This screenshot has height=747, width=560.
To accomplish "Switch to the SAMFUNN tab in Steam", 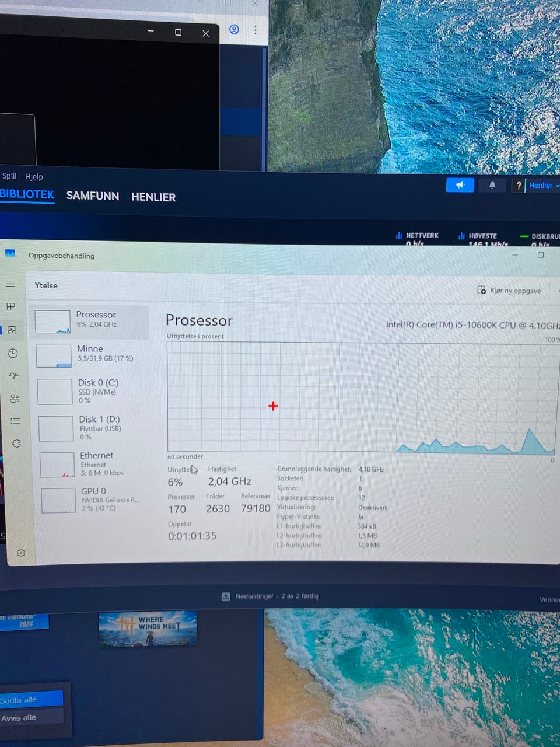I will click(93, 196).
